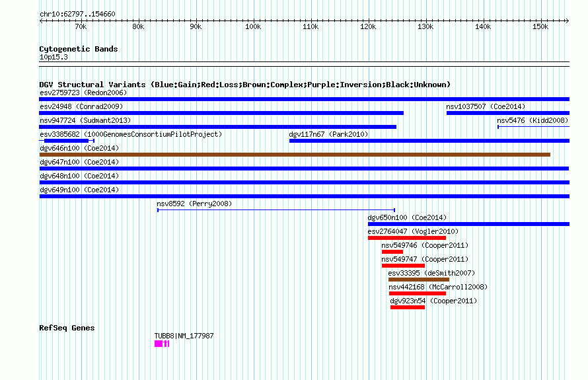588x380 pixels.
Task: Click the red esv2764047 (Vogler2010) loss bar
Action: [x=407, y=238]
